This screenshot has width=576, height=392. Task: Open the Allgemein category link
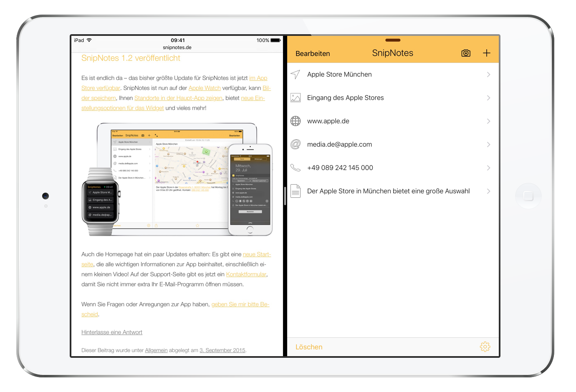click(x=156, y=350)
